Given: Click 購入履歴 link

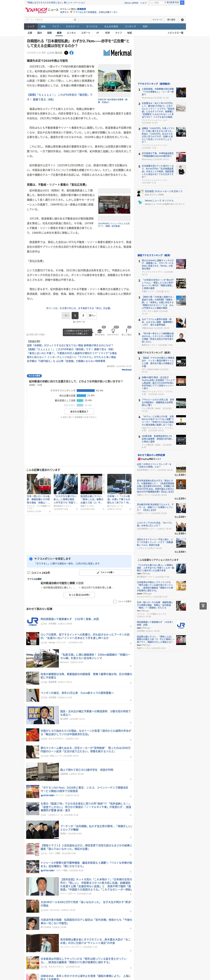Looking at the screenshot, I should tap(171, 19).
